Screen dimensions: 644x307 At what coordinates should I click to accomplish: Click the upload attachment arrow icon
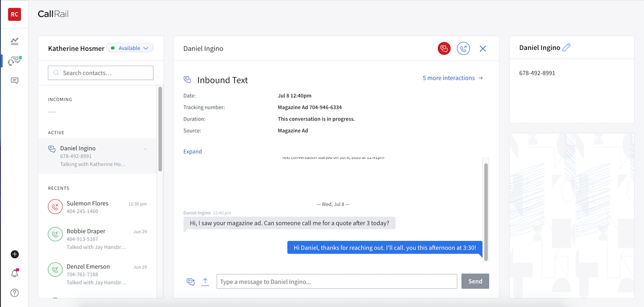click(x=205, y=282)
